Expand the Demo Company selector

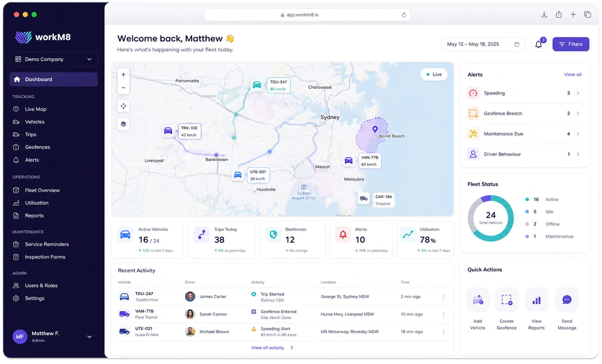[54, 59]
